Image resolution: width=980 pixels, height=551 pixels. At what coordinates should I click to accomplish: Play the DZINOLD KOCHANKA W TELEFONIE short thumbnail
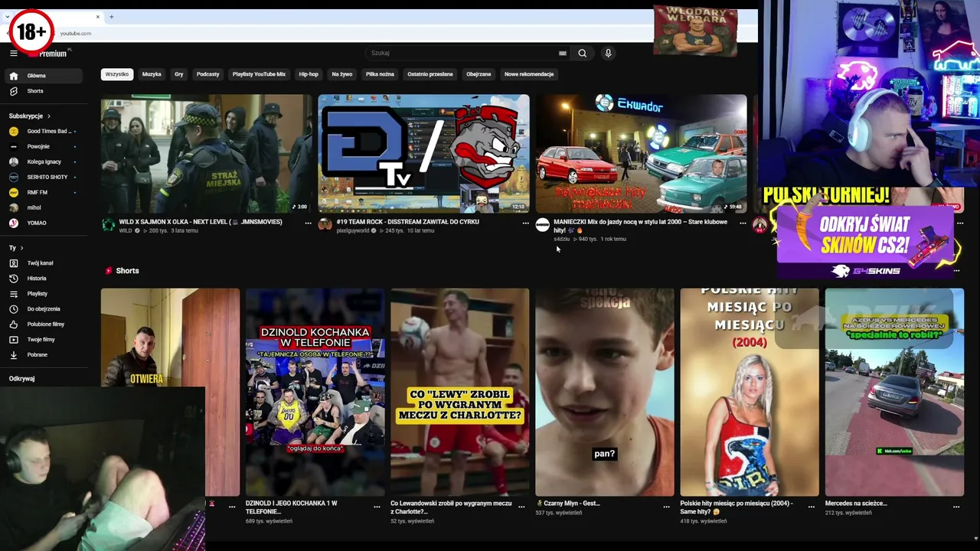315,392
